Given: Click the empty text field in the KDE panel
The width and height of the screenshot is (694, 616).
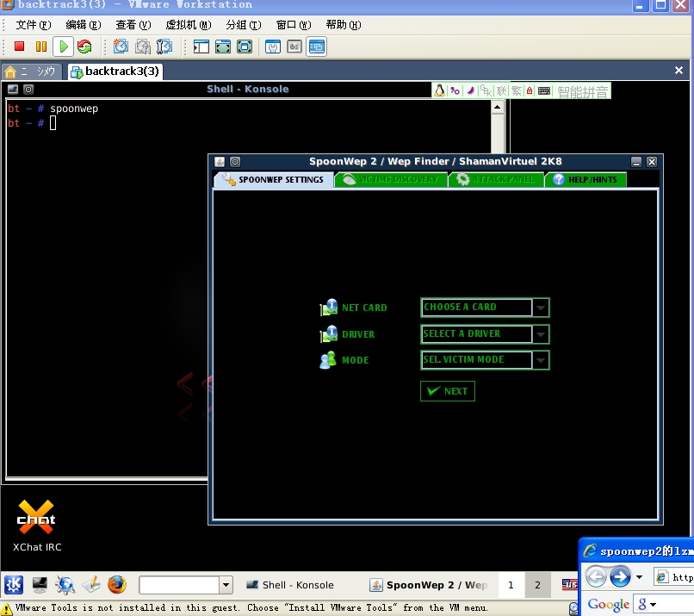Looking at the screenshot, I should click(x=179, y=585).
